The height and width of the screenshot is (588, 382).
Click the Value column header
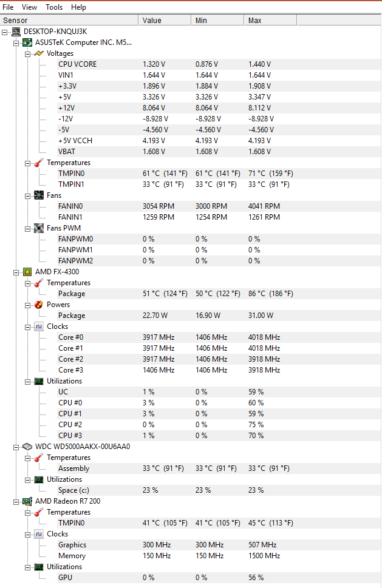(x=165, y=20)
